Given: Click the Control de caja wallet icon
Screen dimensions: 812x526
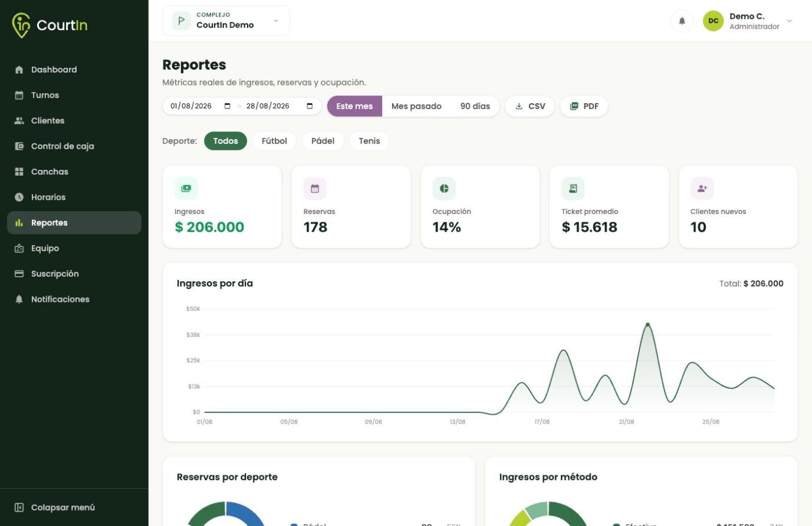Looking at the screenshot, I should (19, 146).
